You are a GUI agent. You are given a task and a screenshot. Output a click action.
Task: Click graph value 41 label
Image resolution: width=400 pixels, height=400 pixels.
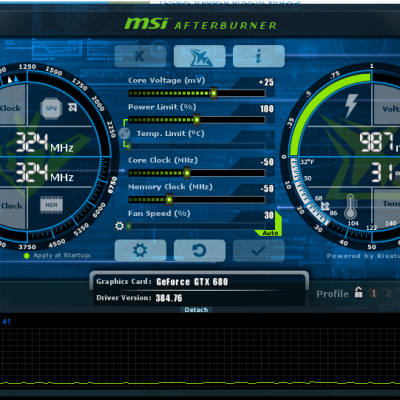(x=6, y=322)
